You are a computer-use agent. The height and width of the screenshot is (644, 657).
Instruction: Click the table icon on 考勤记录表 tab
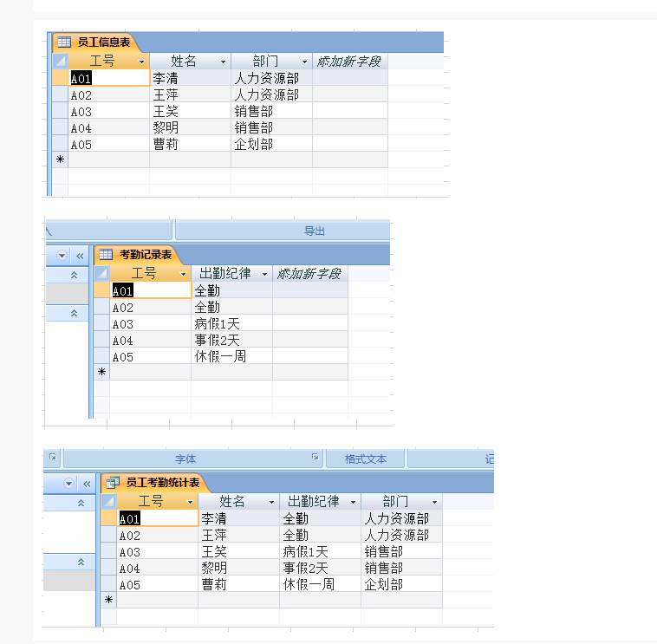click(106, 255)
